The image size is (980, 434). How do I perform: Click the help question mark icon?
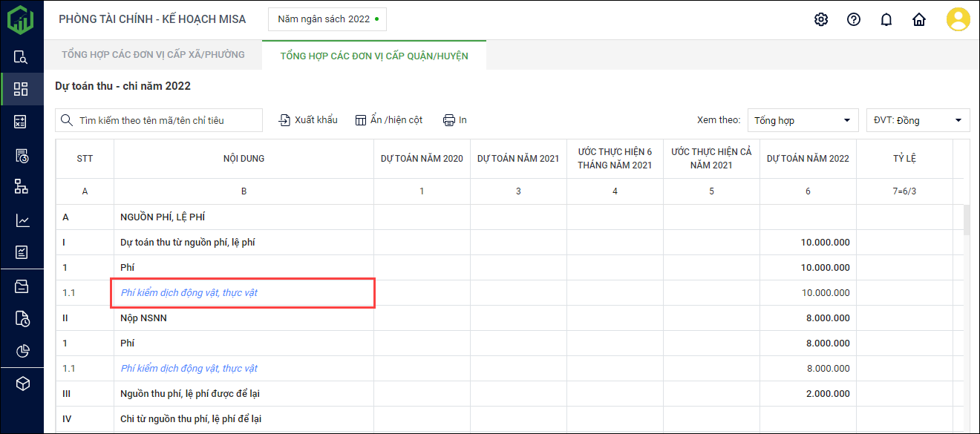[853, 20]
